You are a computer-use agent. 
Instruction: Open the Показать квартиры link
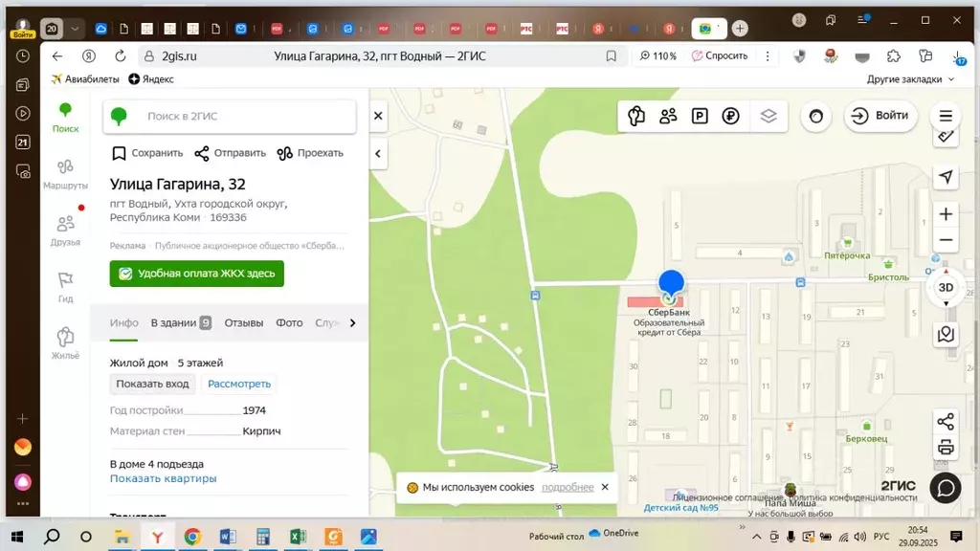[163, 478]
